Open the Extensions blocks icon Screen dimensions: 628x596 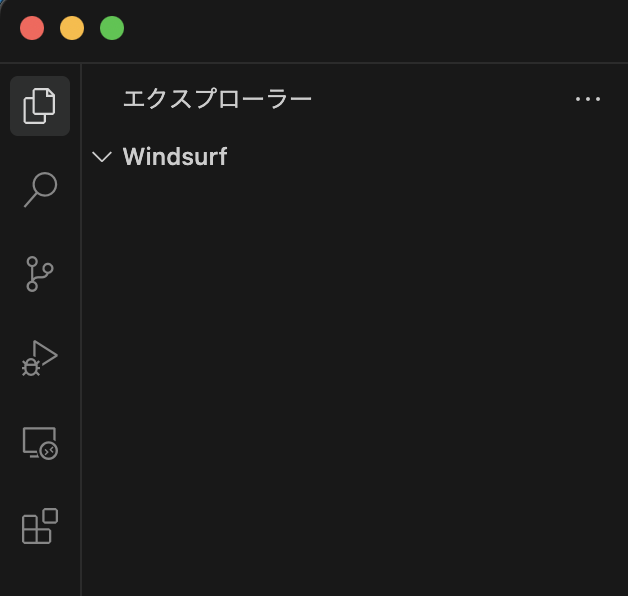[x=40, y=526]
